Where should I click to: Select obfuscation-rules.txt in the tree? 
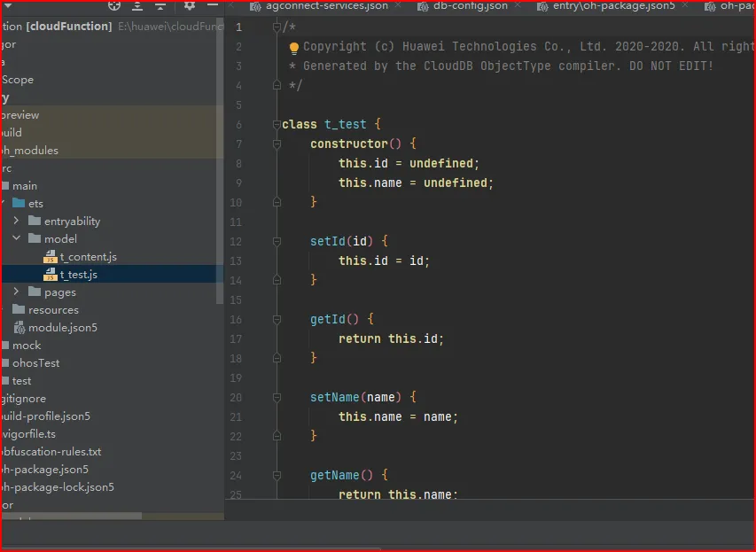pyautogui.click(x=51, y=452)
